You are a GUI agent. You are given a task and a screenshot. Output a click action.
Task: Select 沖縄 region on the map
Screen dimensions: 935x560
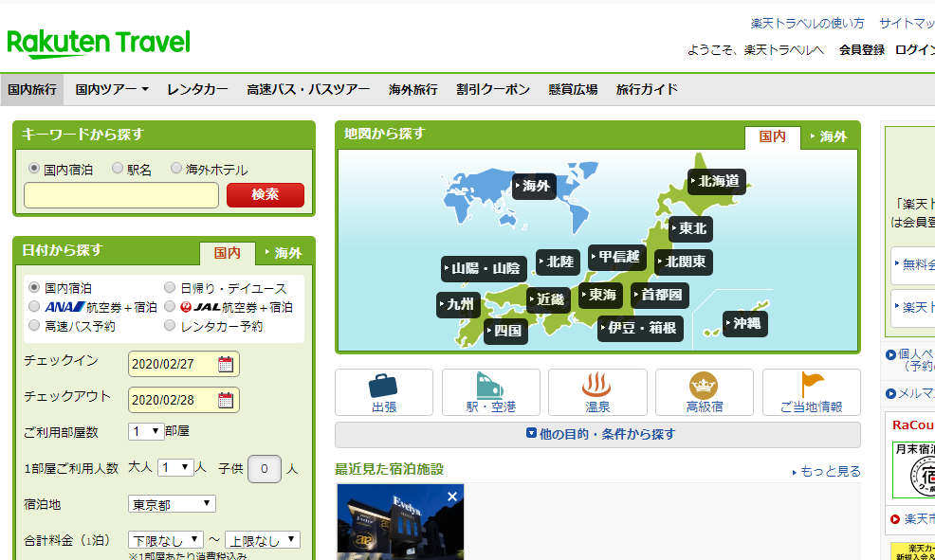coord(745,323)
